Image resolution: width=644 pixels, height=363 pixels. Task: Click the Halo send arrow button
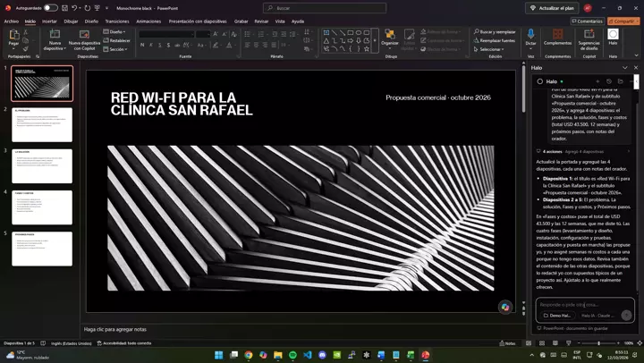click(626, 315)
